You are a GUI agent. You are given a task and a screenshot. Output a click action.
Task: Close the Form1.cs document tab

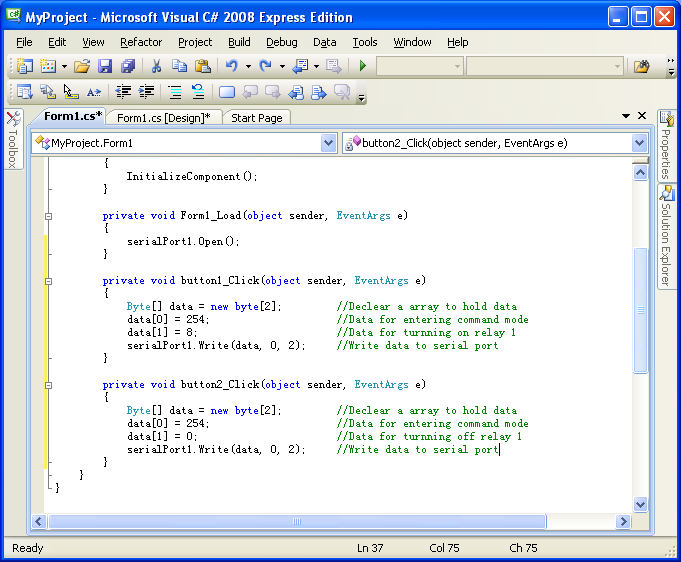click(642, 116)
